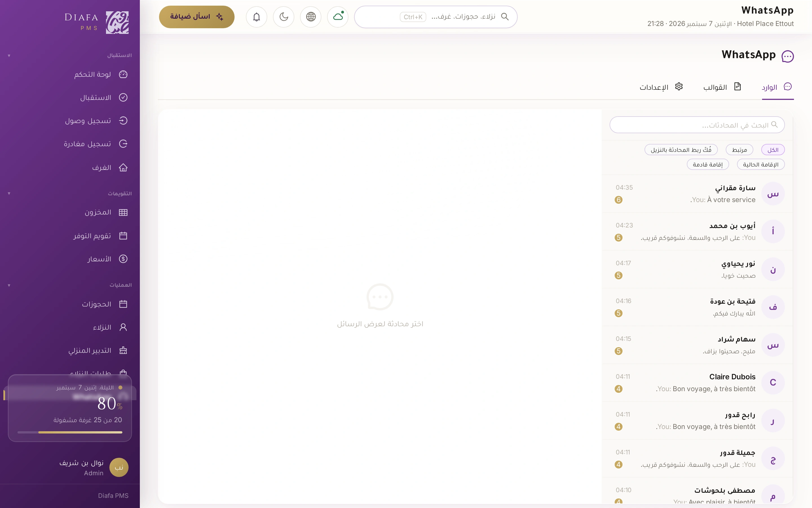Click the Diafa PMS logo

coord(97,22)
